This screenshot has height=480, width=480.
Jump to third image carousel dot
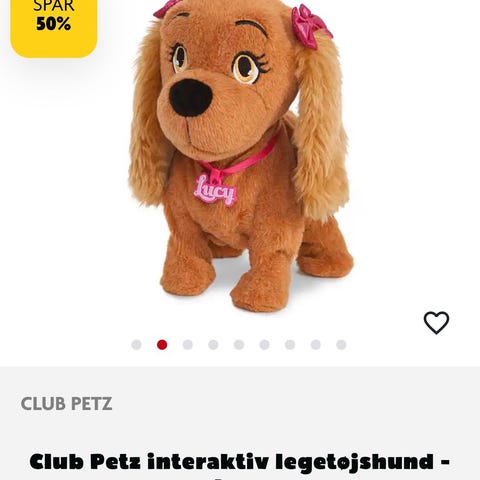pos(188,345)
